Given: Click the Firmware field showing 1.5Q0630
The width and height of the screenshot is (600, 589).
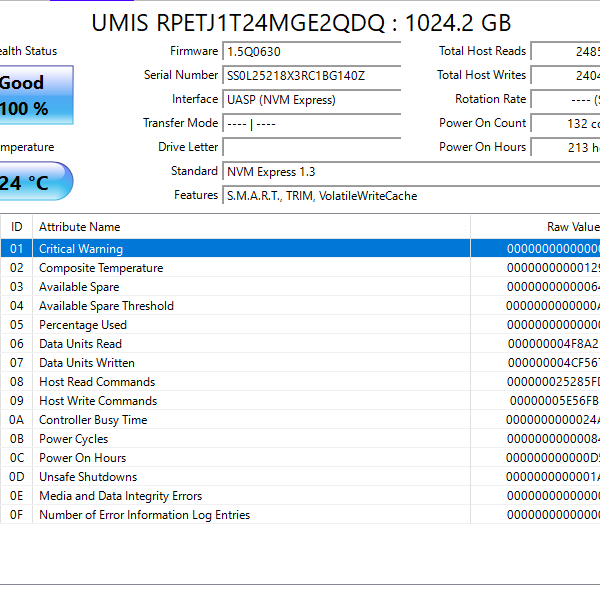Looking at the screenshot, I should tap(311, 51).
